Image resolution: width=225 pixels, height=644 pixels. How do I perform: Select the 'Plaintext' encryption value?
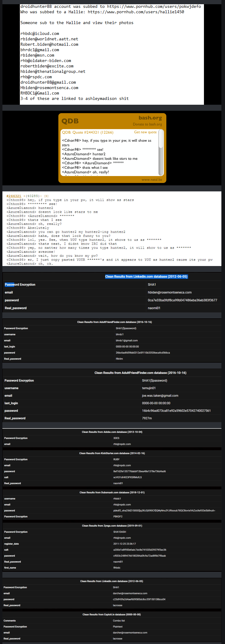pyautogui.click(x=118, y=627)
